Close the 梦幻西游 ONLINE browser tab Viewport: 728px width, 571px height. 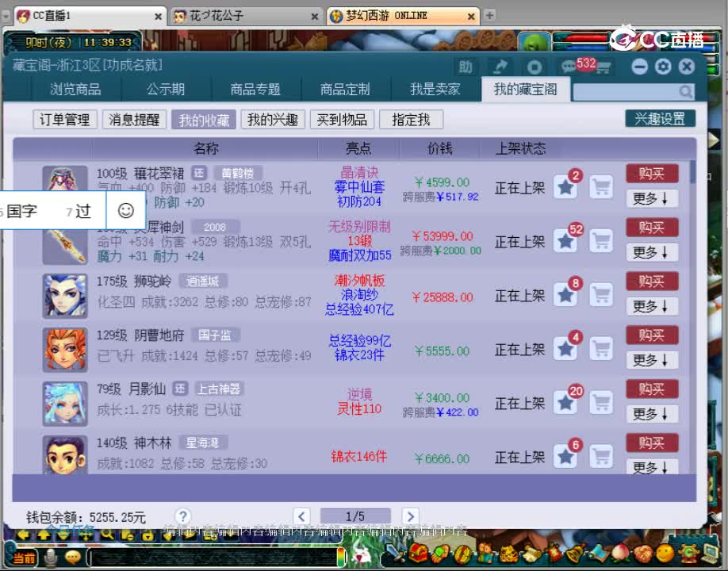coord(471,17)
